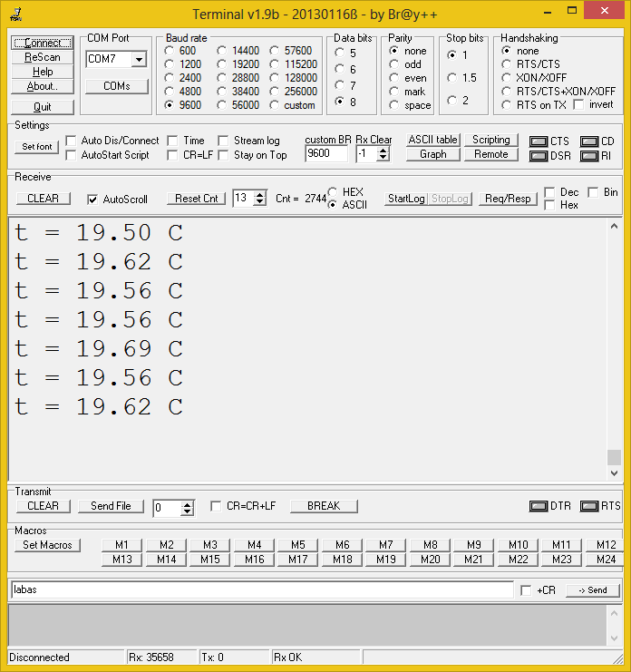Enable the CR=CR+LF checkbox
This screenshot has width=631, height=672.
click(x=216, y=506)
